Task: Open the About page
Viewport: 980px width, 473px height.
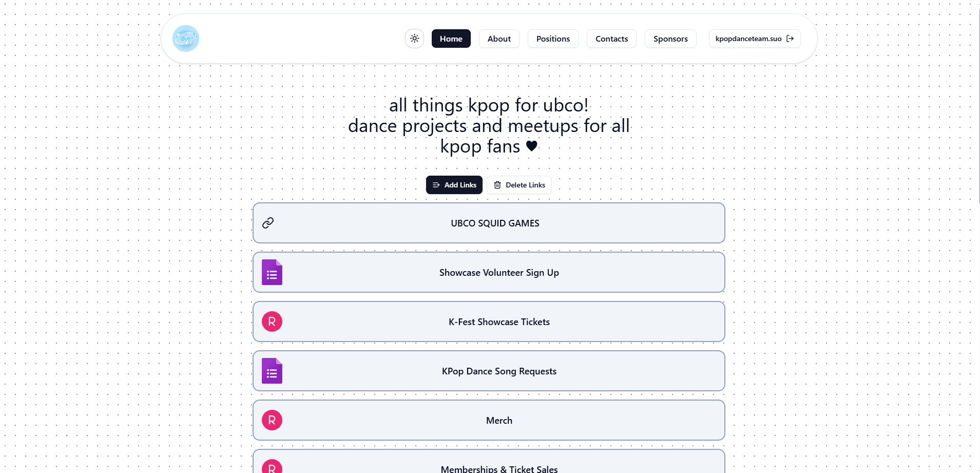Action: pyautogui.click(x=498, y=38)
